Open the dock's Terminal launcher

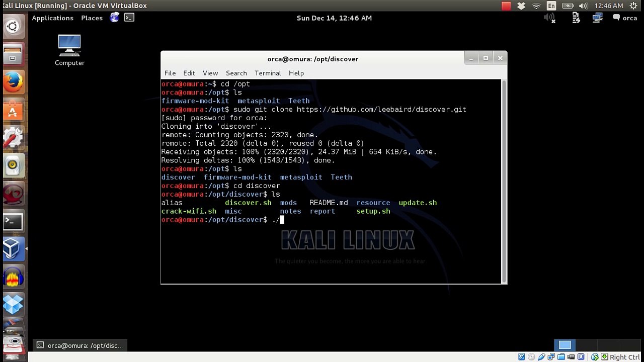tap(13, 221)
